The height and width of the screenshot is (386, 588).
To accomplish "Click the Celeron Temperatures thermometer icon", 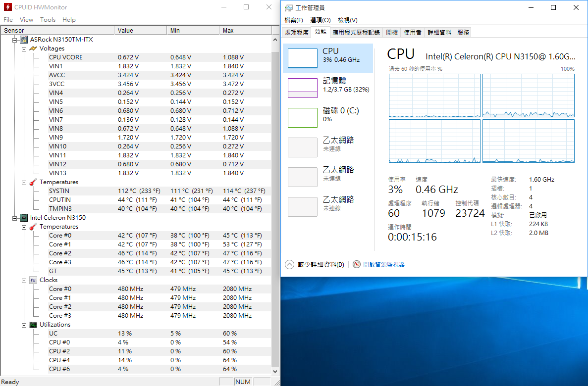I will 33,227.
